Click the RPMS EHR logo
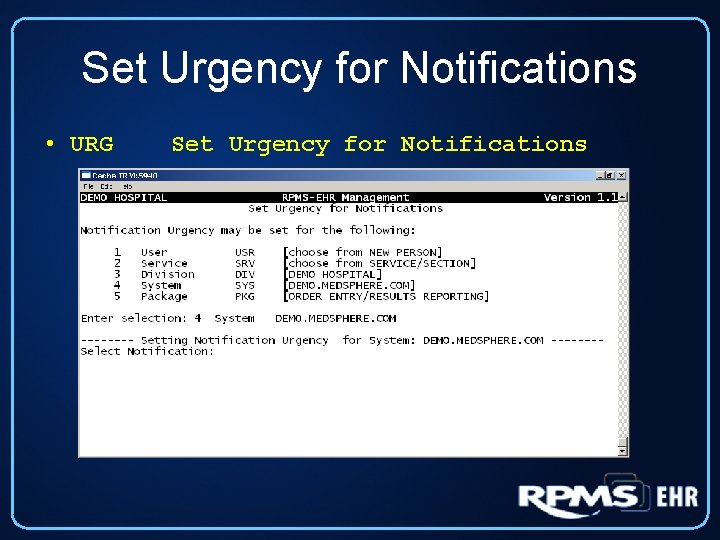 pyautogui.click(x=608, y=497)
